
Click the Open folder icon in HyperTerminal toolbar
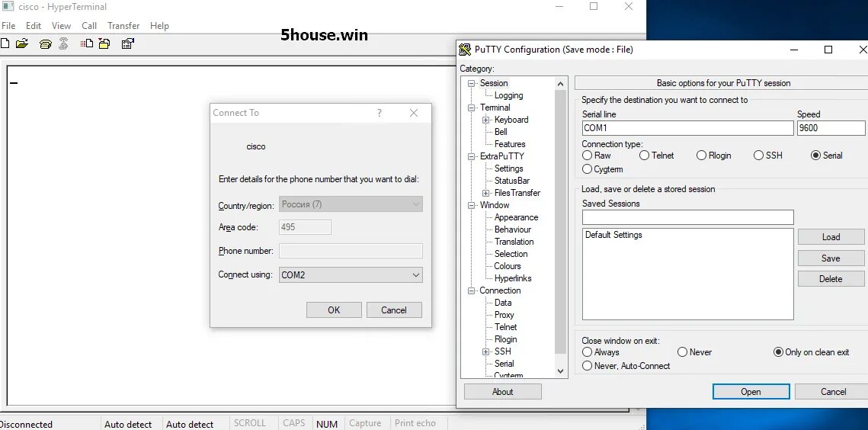pos(21,43)
